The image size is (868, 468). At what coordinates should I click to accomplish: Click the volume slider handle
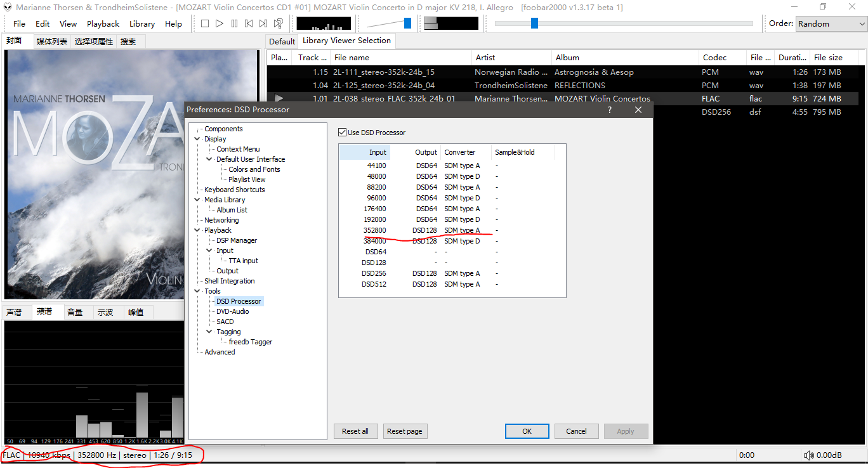(407, 23)
